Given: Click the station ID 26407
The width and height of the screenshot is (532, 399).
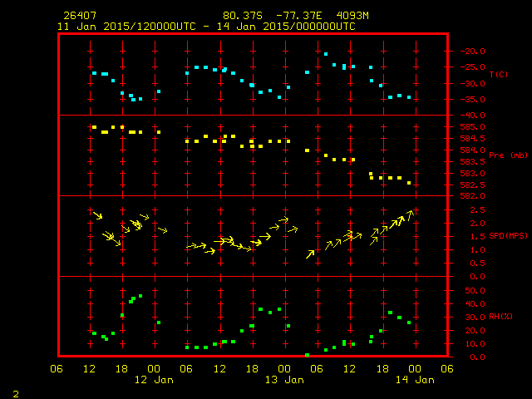Looking at the screenshot, I should click(x=80, y=16).
